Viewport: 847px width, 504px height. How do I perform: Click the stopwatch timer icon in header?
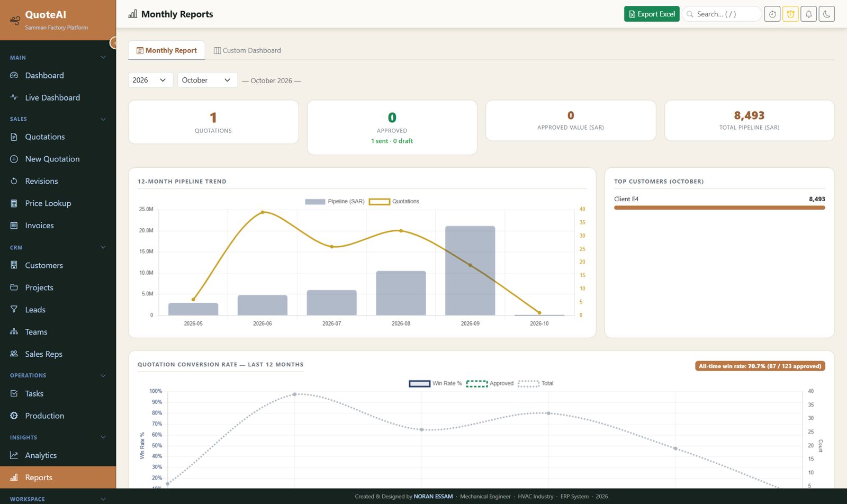pyautogui.click(x=772, y=14)
